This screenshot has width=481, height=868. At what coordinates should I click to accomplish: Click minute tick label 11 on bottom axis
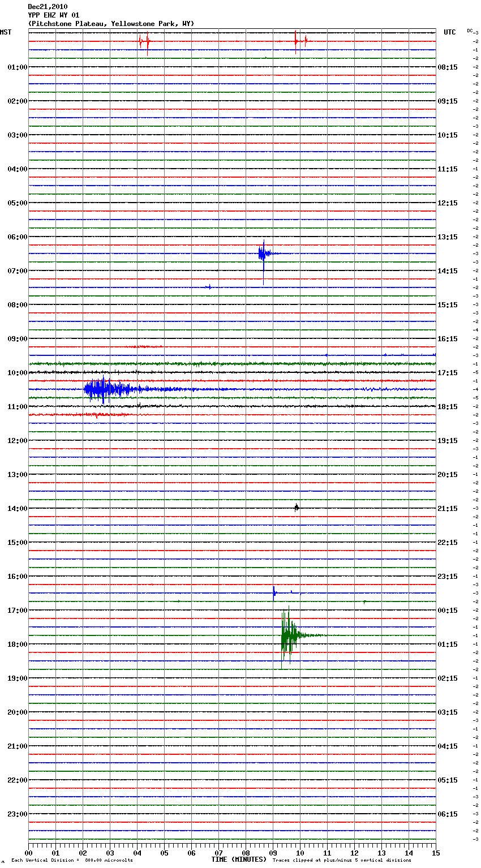(x=327, y=853)
